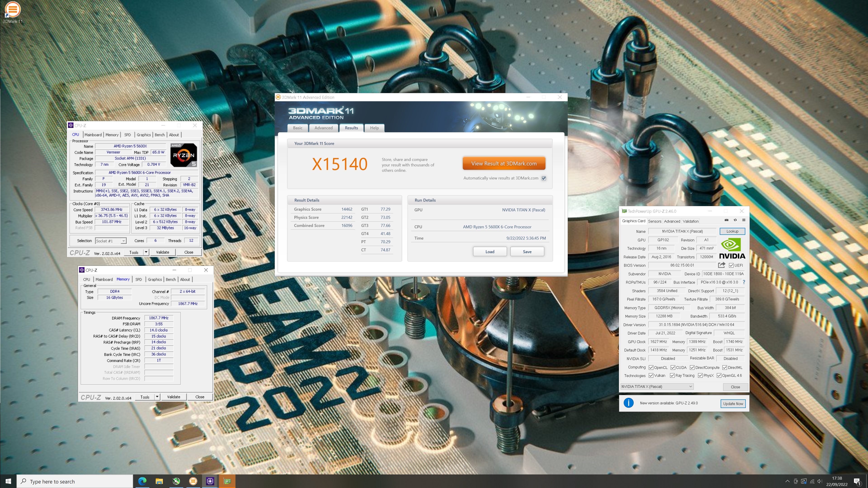
Task: Click the Bus Interface question mark icon
Action: point(744,282)
